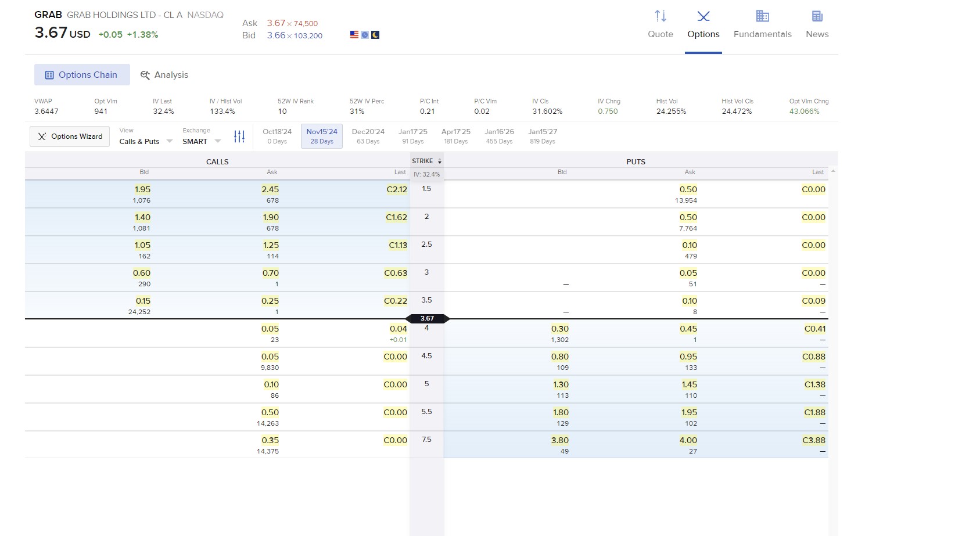Click call bid 1.05 at strike 2.5
This screenshot has width=980, height=536.
142,245
